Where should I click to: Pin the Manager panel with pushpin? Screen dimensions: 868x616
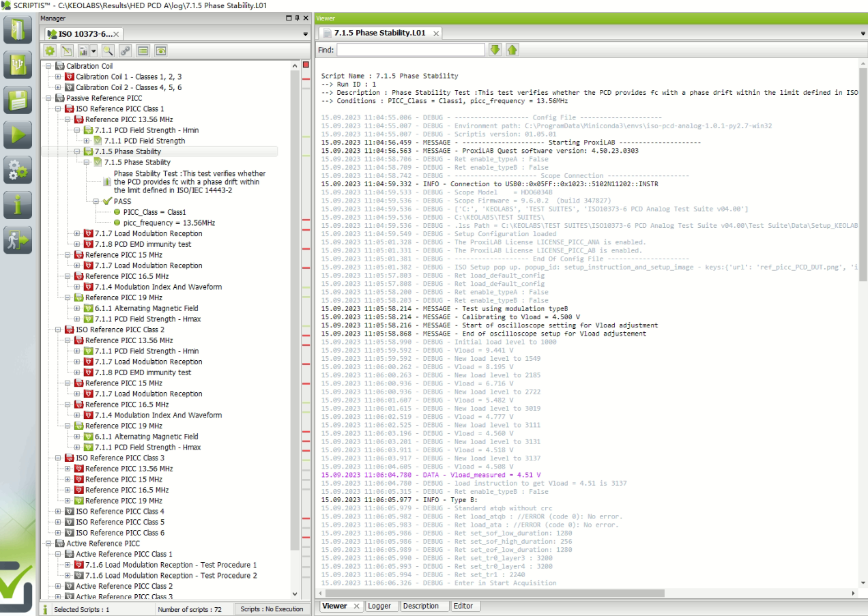297,18
